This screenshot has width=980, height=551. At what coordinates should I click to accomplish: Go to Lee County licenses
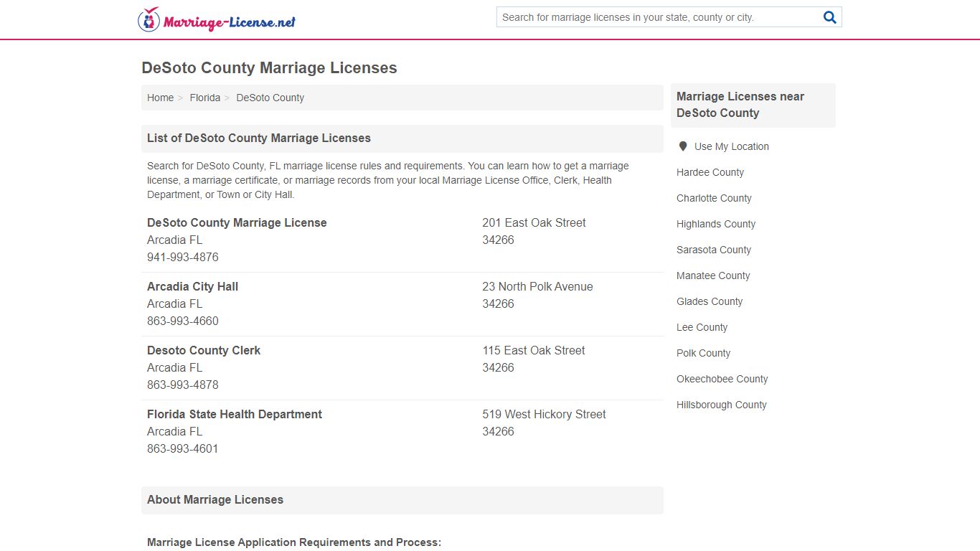pyautogui.click(x=702, y=327)
